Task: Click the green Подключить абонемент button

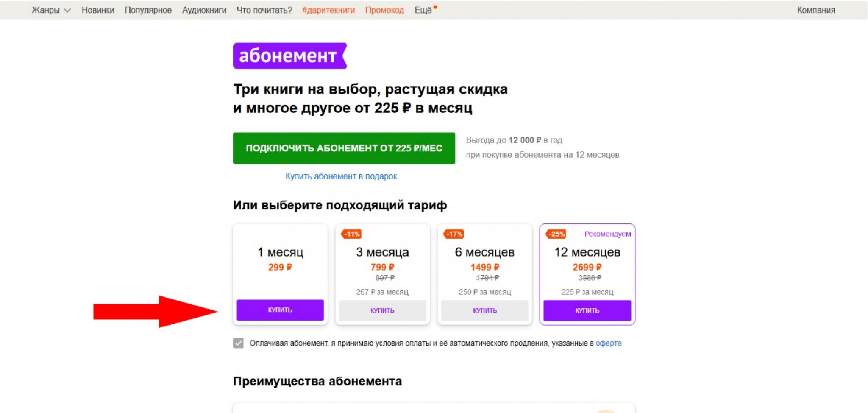Action: [344, 148]
